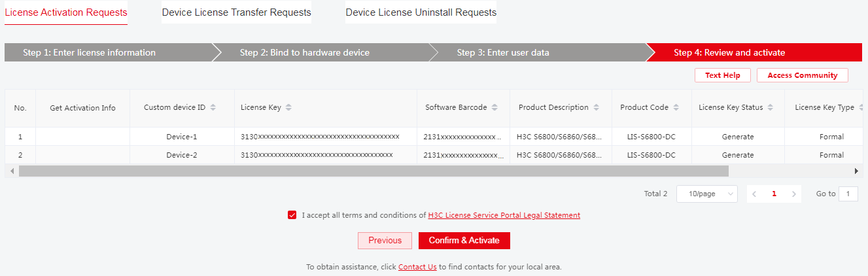Go to previous page arrow
868x276 pixels.
[x=754, y=194]
